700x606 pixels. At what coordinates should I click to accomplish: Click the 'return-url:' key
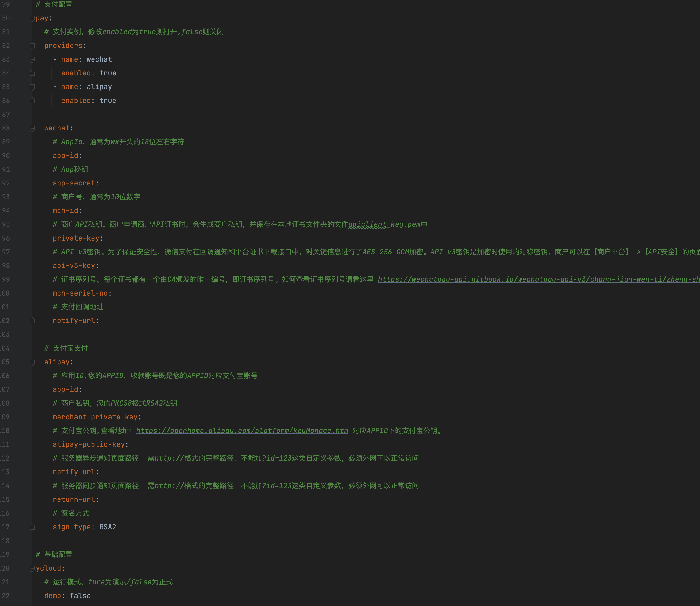tap(76, 499)
